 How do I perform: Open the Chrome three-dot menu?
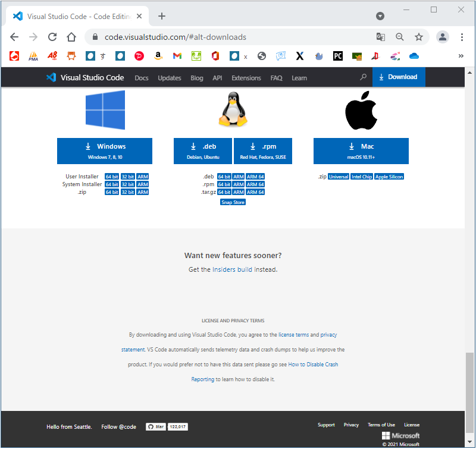[462, 37]
